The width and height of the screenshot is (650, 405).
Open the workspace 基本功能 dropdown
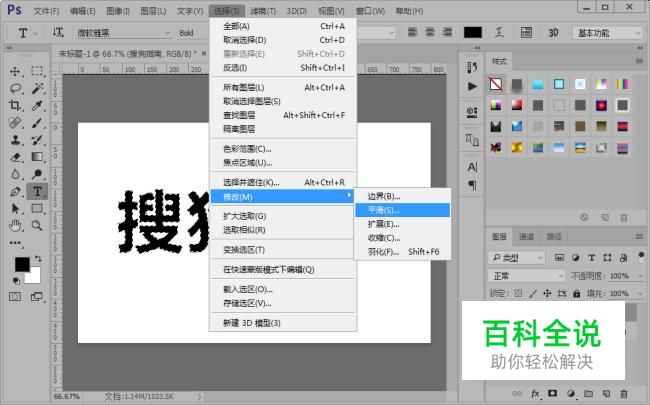click(x=607, y=33)
